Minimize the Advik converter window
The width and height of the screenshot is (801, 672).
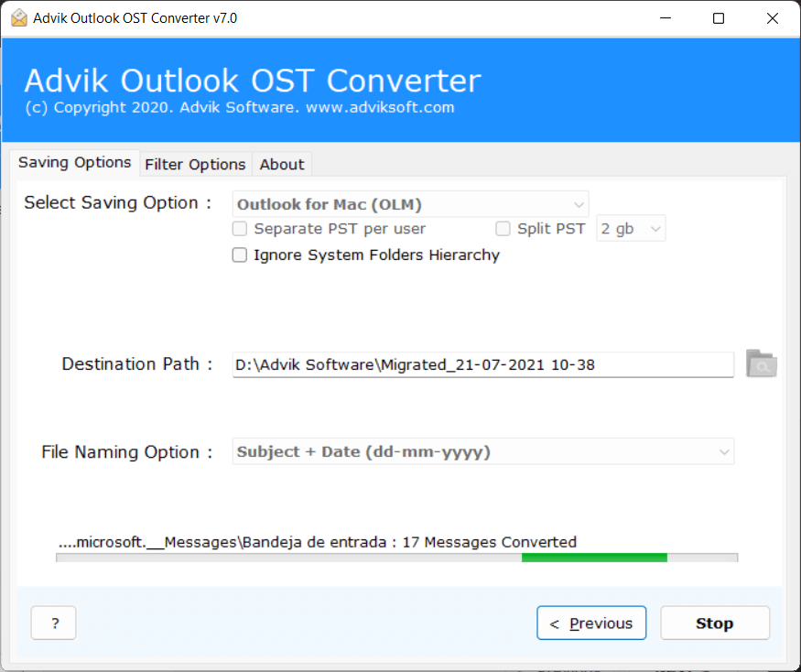pos(666,18)
